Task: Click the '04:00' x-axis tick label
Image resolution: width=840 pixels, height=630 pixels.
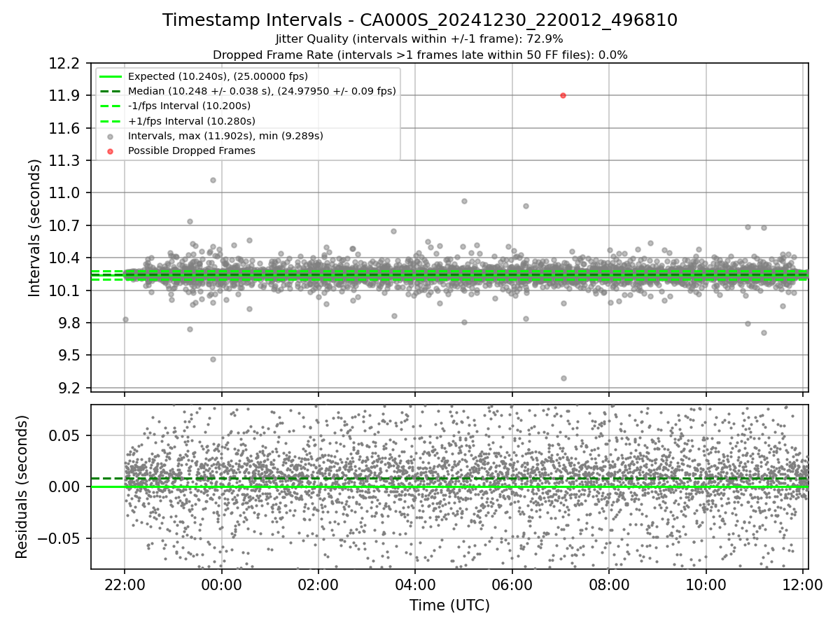Action: 415,586
